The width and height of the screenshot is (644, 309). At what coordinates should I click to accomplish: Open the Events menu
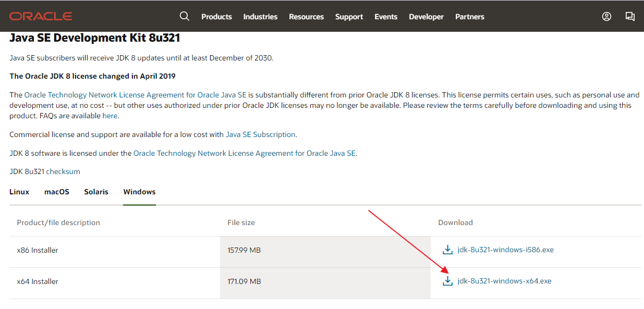[x=386, y=17]
